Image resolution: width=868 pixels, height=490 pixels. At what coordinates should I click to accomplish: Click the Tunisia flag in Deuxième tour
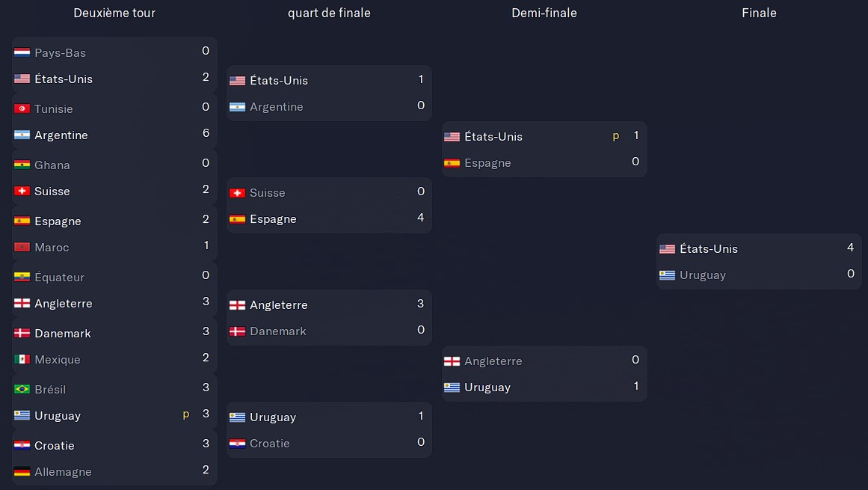(22, 108)
